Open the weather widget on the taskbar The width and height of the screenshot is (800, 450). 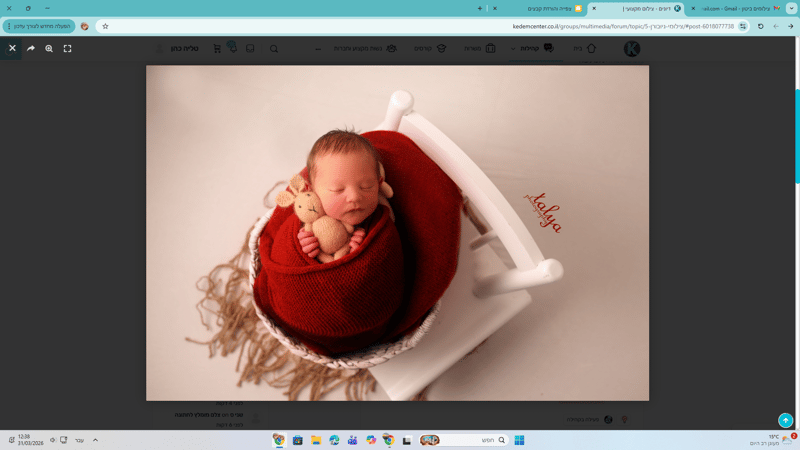point(773,440)
